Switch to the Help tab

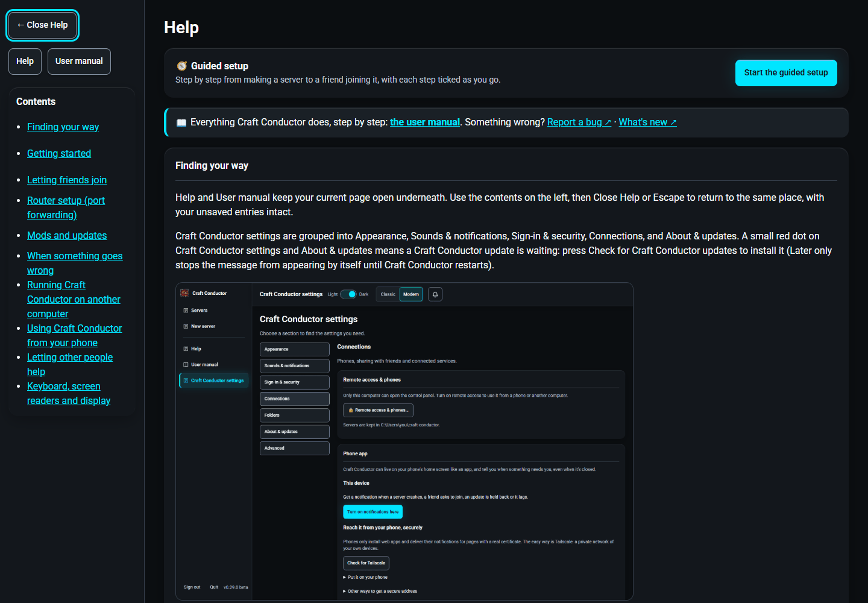[x=25, y=62]
